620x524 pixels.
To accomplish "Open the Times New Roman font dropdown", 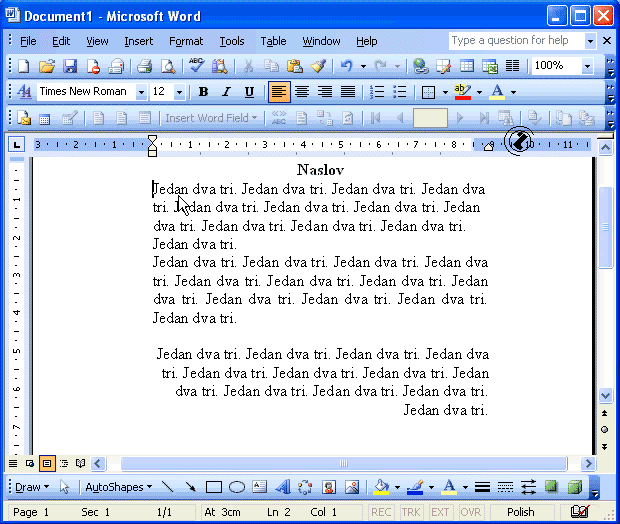I will click(x=141, y=92).
